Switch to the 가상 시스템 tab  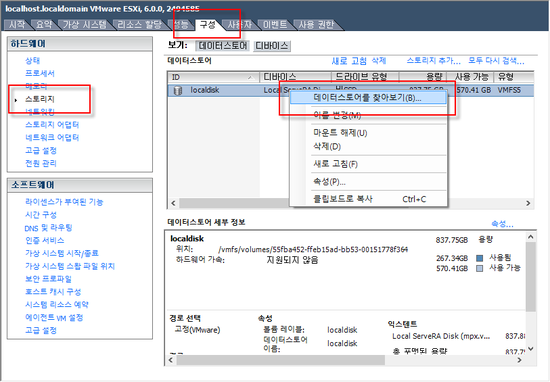coord(84,25)
